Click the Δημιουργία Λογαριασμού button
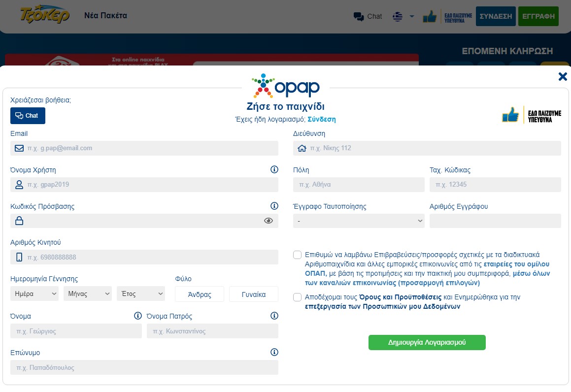Image resolution: width=571 pixels, height=392 pixels. click(x=427, y=342)
